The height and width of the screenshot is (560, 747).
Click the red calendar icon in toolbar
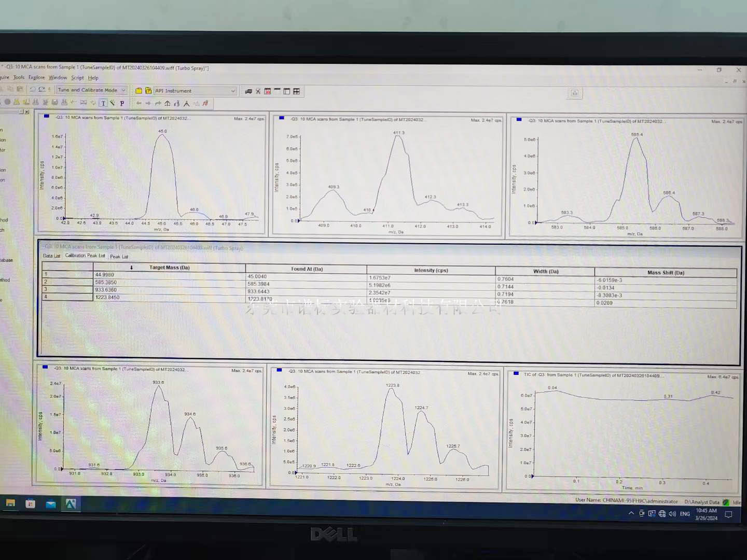268,91
